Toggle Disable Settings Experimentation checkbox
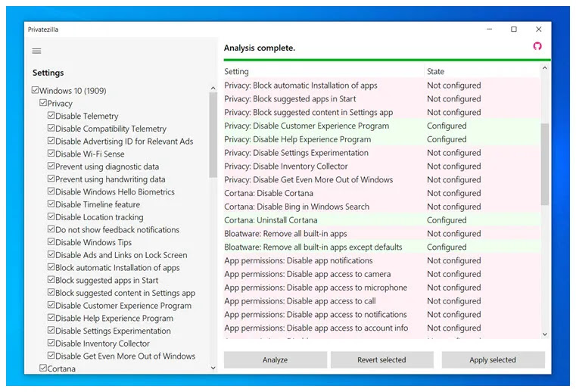 51,330
